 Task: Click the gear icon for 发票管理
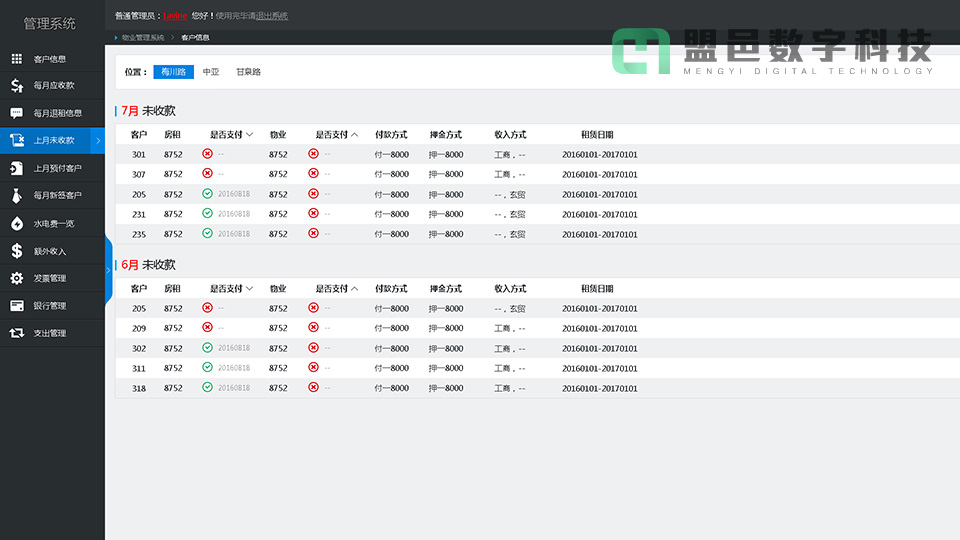click(x=17, y=278)
